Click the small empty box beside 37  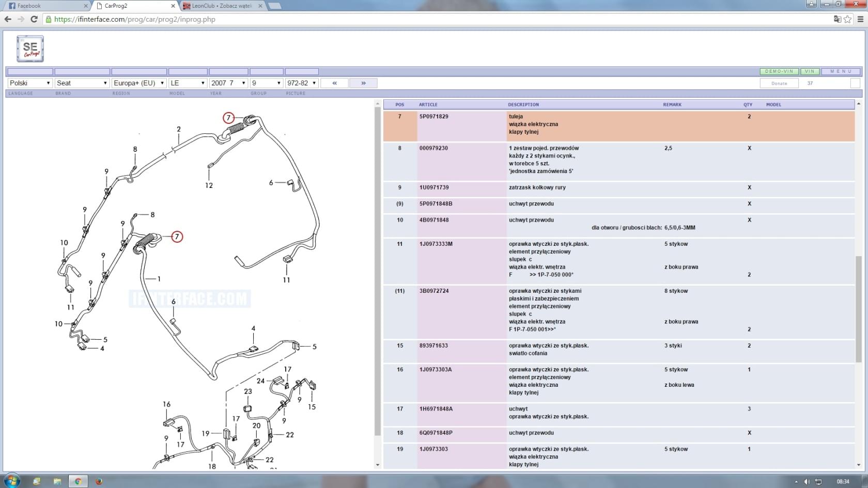855,83
